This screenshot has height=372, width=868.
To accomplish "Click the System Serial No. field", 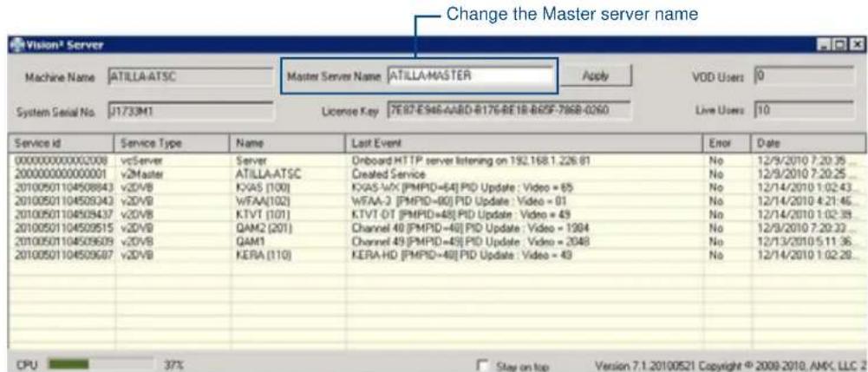I will 190,111.
